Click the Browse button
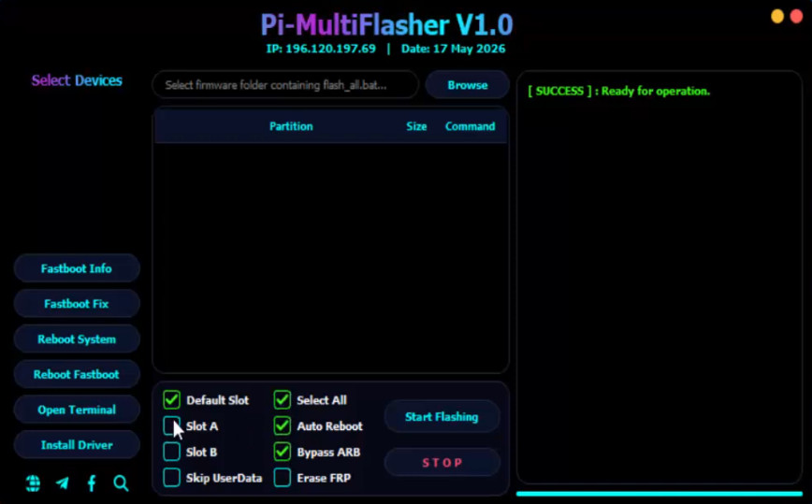 [467, 85]
